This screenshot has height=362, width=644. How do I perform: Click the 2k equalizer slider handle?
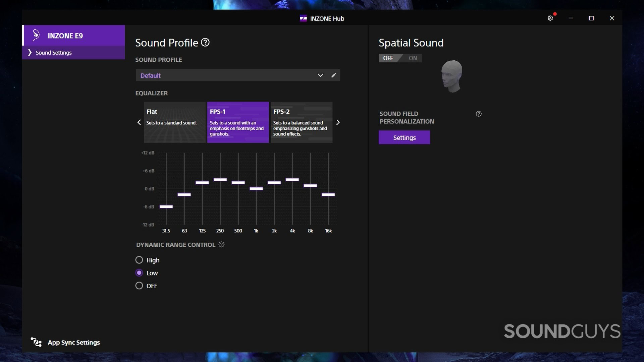point(274,183)
